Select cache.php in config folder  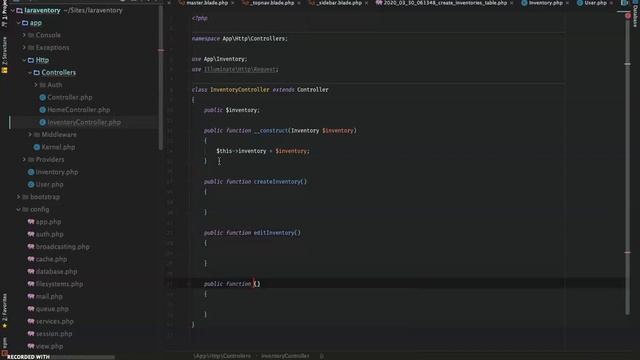[x=51, y=259]
